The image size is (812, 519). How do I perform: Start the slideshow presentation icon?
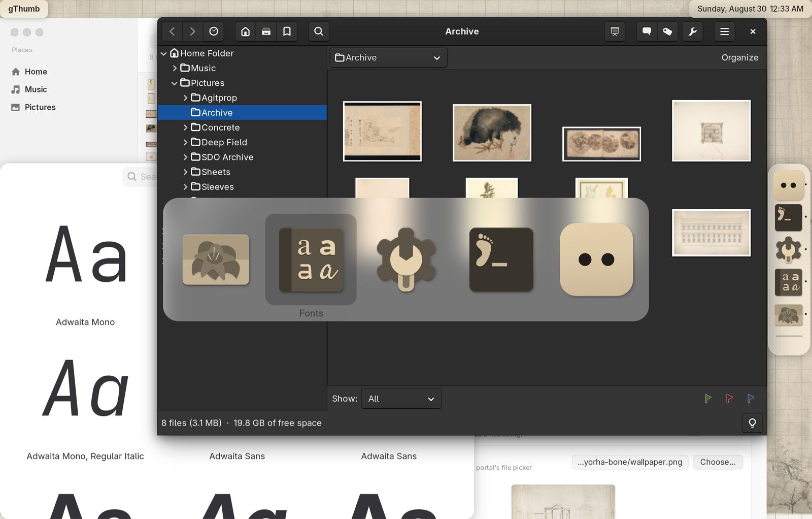coord(615,31)
